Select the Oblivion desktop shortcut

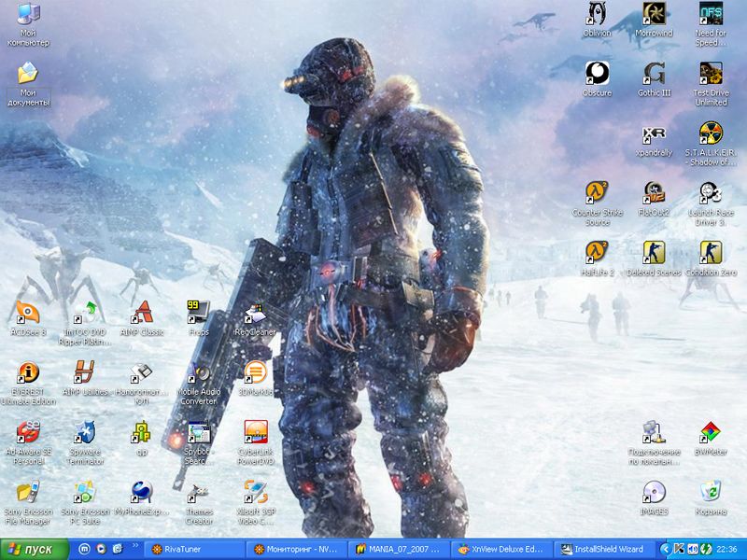pos(597,13)
